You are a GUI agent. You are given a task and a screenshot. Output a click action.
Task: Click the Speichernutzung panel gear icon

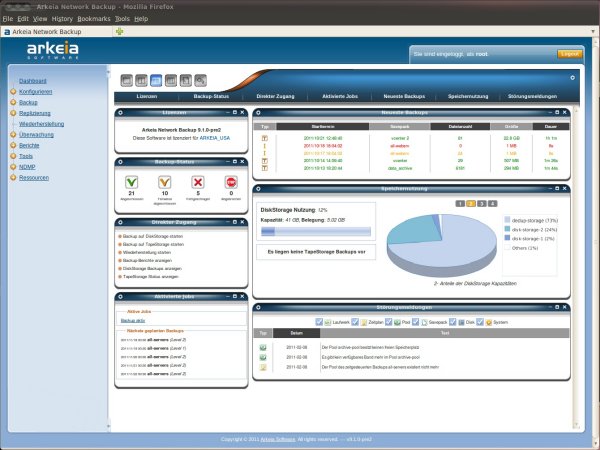click(x=258, y=189)
